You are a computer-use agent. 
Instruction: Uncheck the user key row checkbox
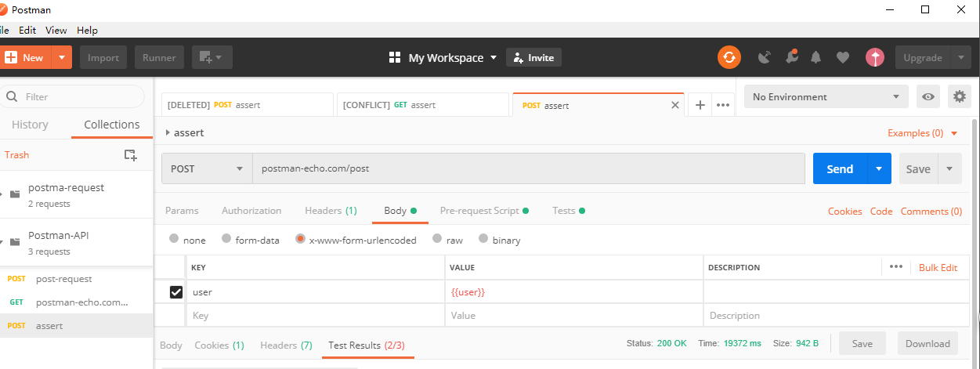[x=176, y=292]
